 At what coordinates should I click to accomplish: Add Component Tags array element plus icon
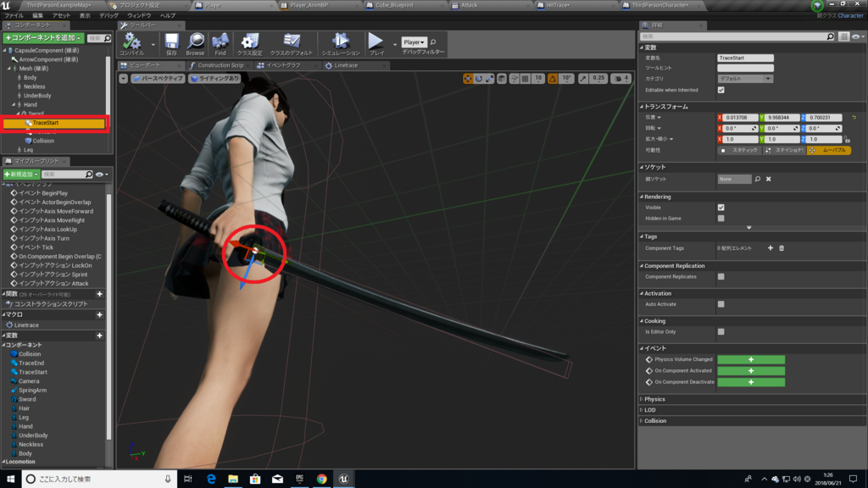tap(771, 248)
